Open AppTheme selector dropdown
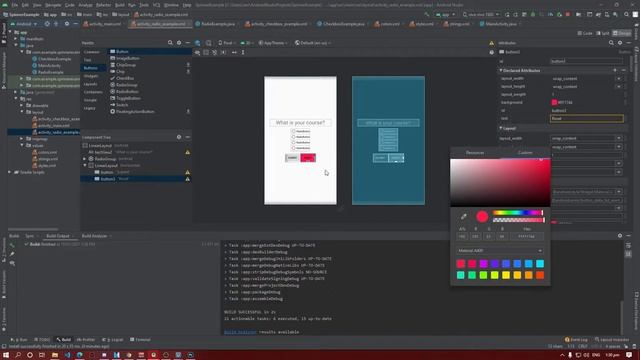Screen dimensions: 640x360 273,43
